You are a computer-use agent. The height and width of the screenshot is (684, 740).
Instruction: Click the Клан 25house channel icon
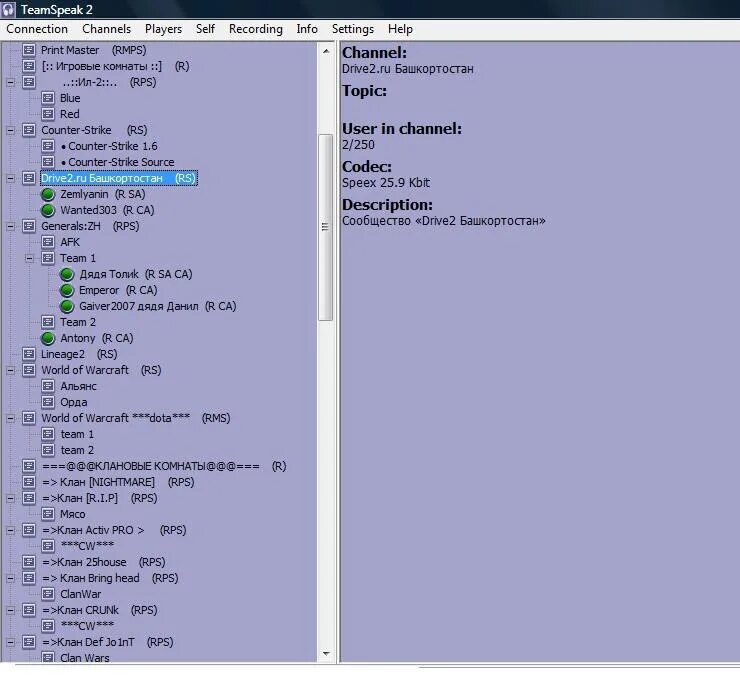29,562
